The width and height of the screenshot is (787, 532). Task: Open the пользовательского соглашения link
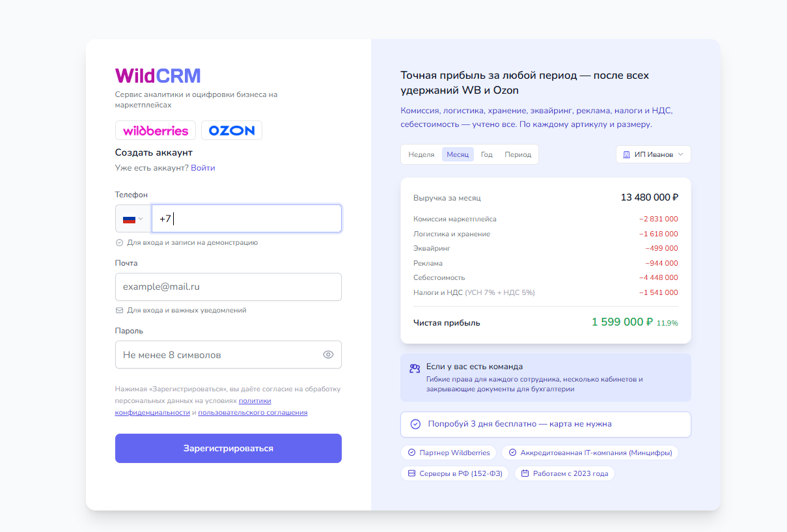point(253,413)
